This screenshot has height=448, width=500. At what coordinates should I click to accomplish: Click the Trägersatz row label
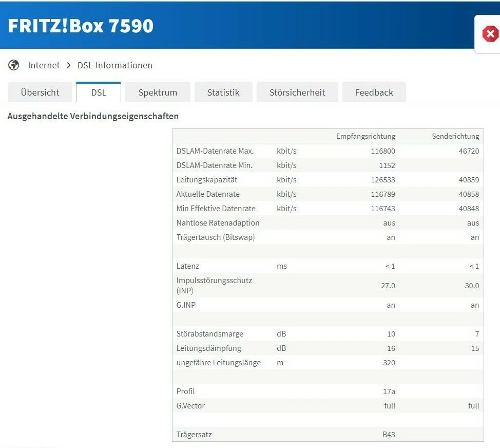click(x=194, y=434)
